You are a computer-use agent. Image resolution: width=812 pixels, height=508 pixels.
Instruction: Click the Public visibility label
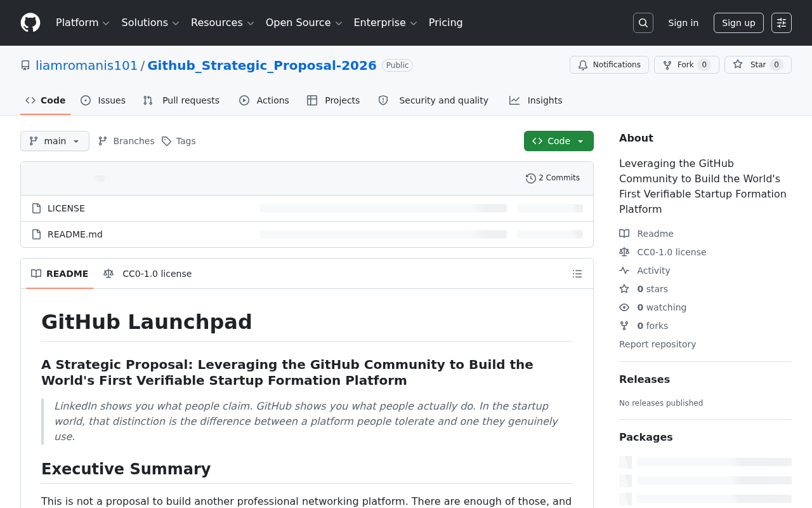click(x=397, y=65)
